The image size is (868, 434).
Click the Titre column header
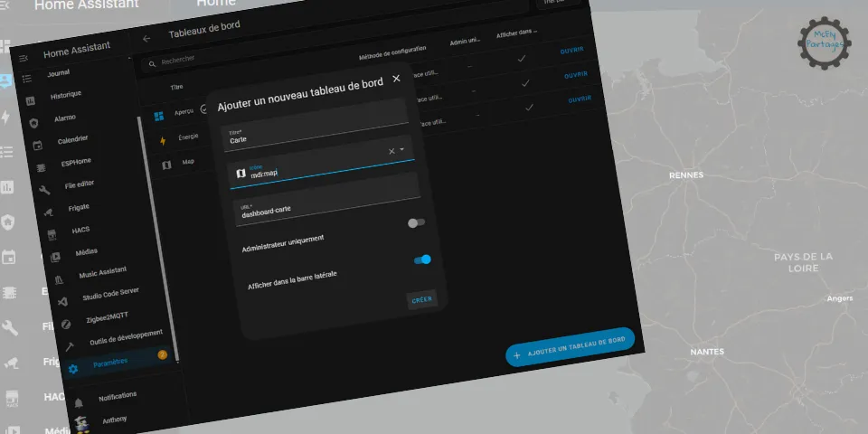[176, 87]
